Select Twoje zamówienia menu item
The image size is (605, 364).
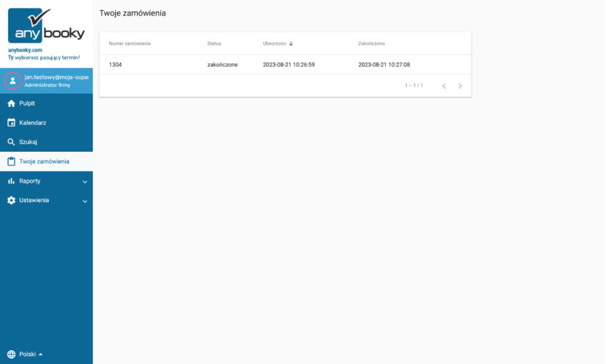[x=46, y=161]
